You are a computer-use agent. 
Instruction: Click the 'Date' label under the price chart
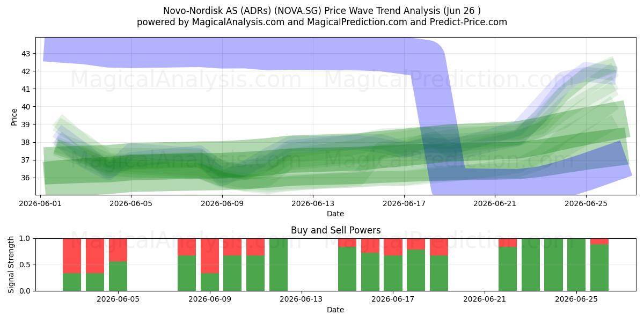pos(336,214)
